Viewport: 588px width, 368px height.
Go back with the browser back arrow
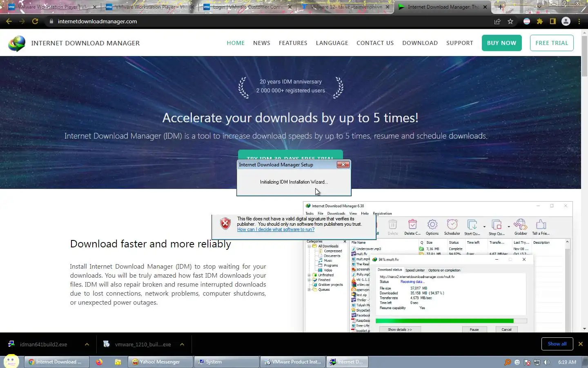9,21
